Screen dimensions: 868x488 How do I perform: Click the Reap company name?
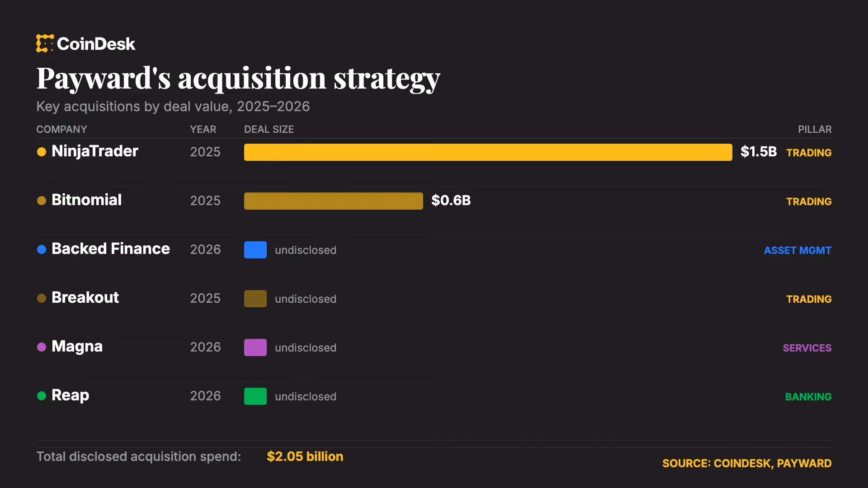point(71,395)
